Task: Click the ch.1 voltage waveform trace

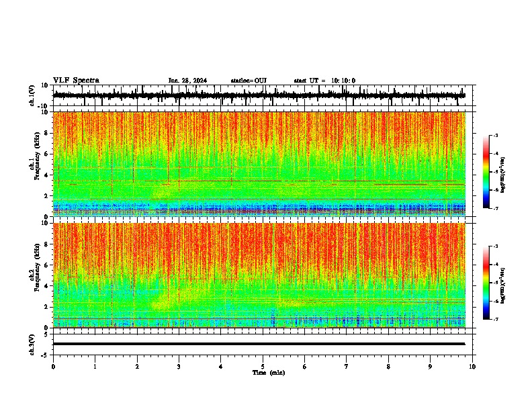Action: click(x=259, y=95)
